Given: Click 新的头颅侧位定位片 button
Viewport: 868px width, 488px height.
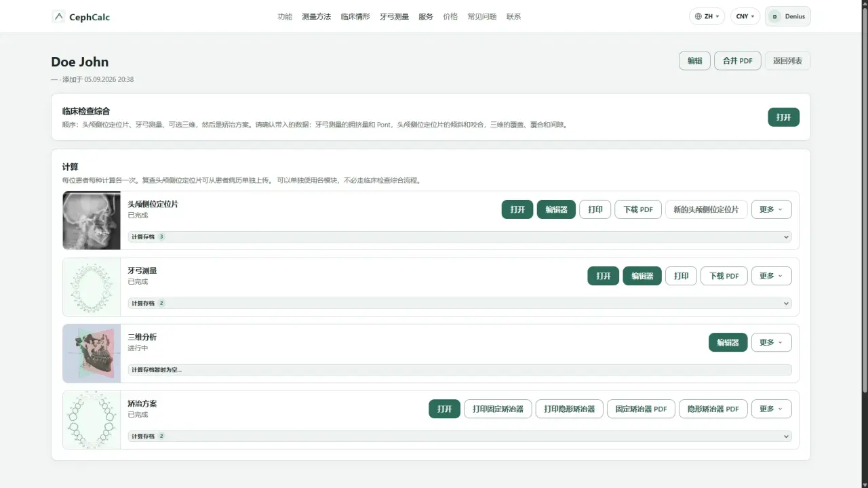Looking at the screenshot, I should (x=706, y=209).
